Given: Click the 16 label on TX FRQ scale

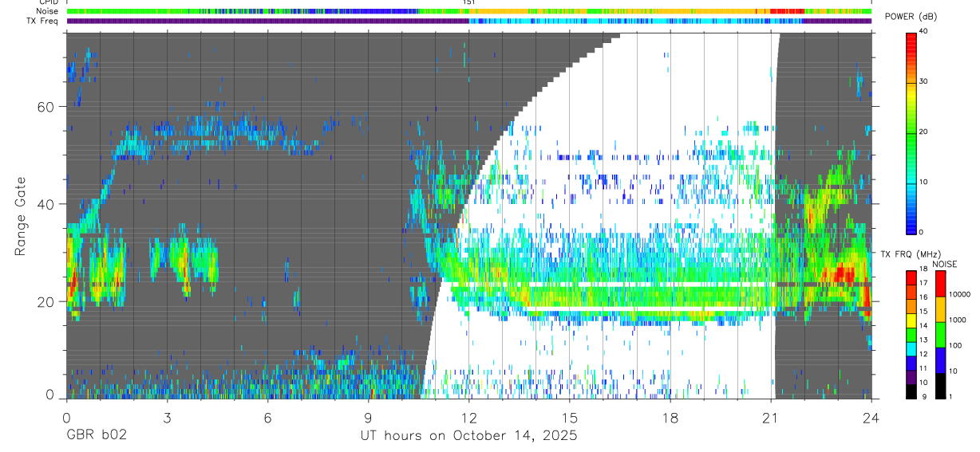Looking at the screenshot, I should point(924,297).
